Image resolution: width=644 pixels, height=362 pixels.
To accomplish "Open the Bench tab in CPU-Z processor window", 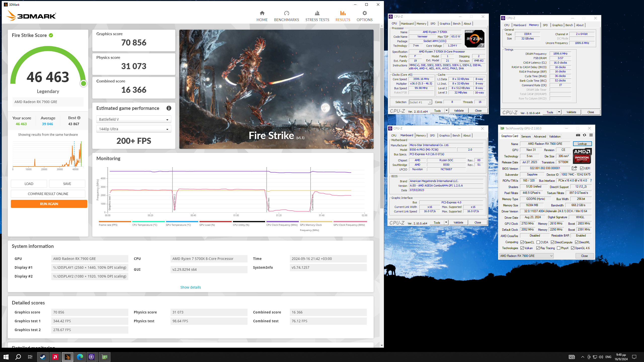I will (x=457, y=24).
